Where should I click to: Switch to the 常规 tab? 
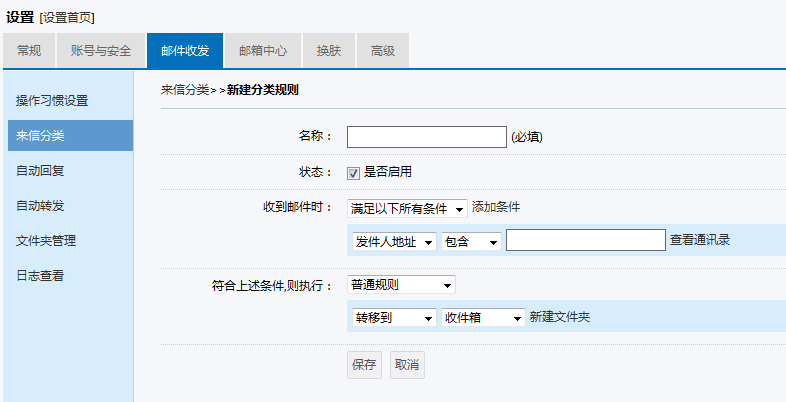[29, 50]
